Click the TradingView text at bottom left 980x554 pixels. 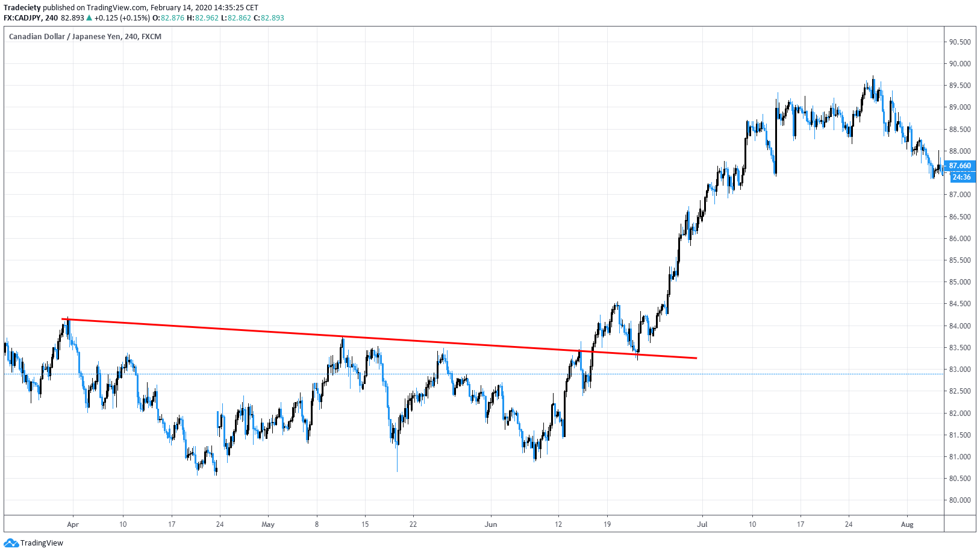point(42,543)
